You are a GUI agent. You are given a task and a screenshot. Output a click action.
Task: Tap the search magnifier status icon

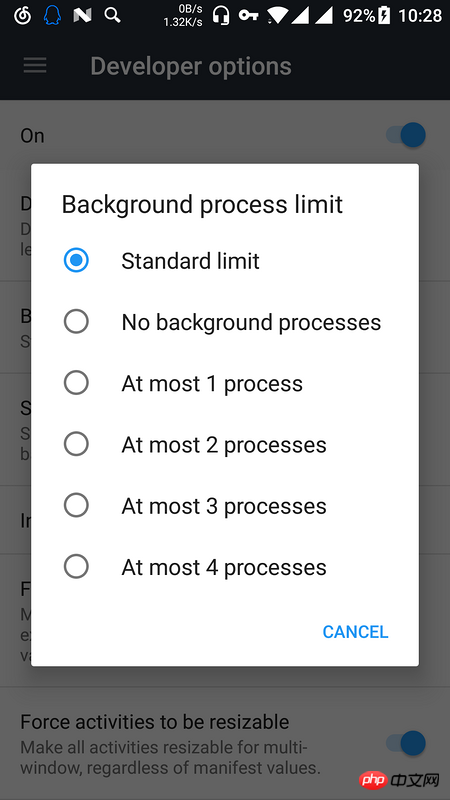(112, 15)
